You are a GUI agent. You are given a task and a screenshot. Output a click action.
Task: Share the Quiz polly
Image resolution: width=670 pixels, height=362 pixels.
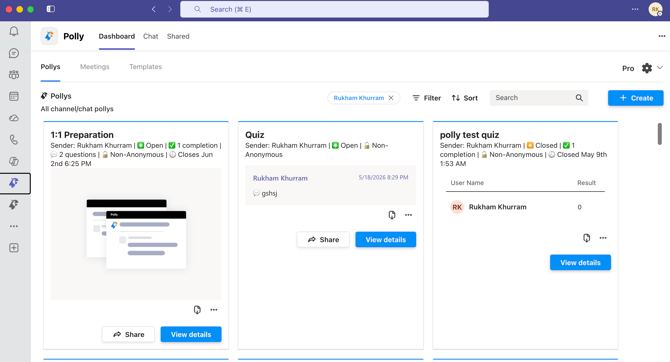pyautogui.click(x=323, y=239)
